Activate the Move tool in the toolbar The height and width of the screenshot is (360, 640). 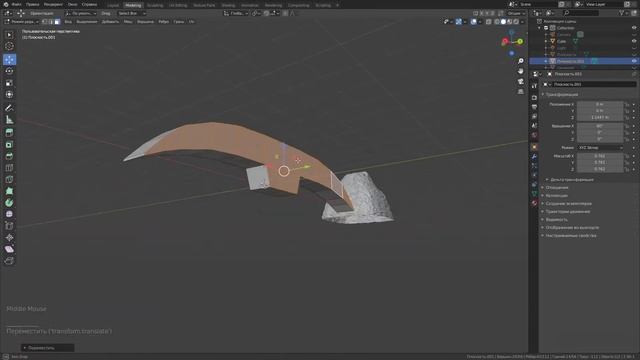click(x=9, y=60)
